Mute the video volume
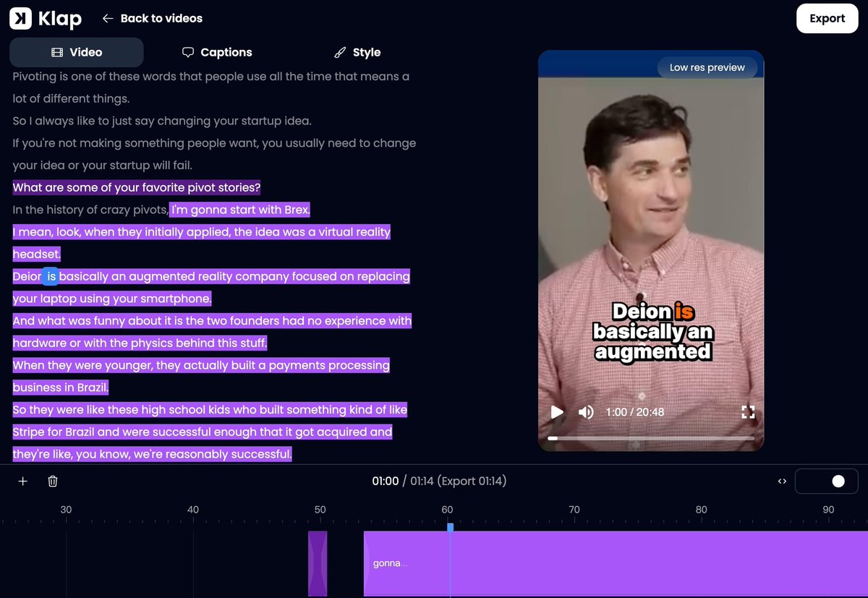868x598 pixels. [586, 412]
